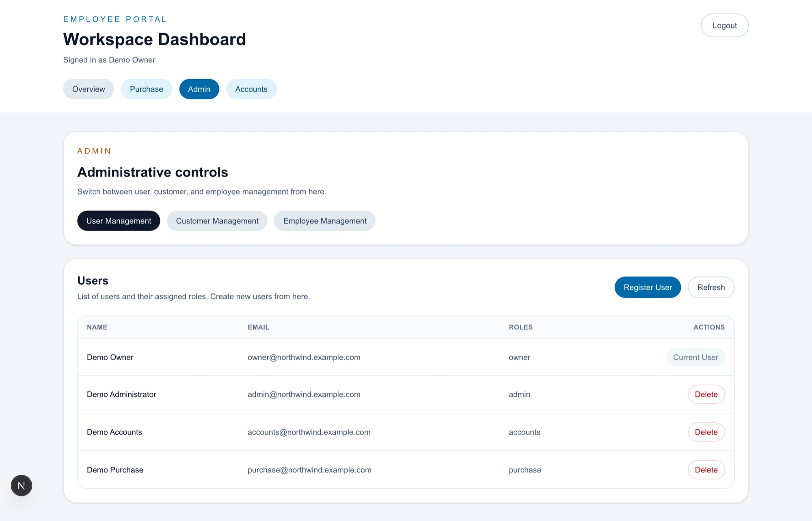Go to the Accounts tab
The image size is (812, 521).
pos(251,89)
